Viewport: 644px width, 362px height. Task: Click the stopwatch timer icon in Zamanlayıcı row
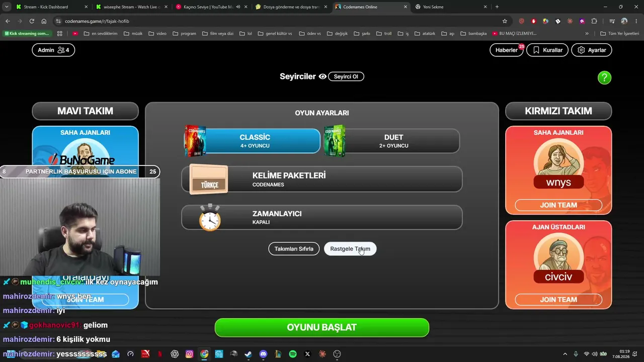click(210, 218)
